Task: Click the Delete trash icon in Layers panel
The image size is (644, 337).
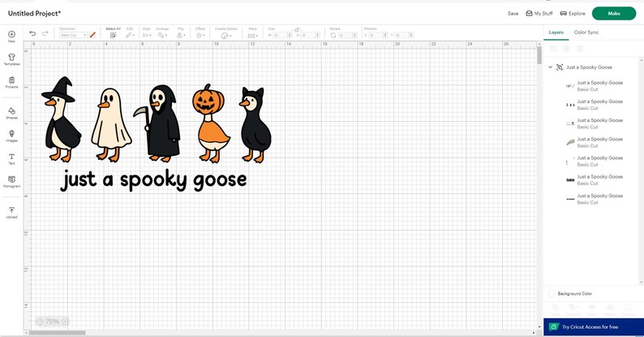Action: pyautogui.click(x=580, y=49)
